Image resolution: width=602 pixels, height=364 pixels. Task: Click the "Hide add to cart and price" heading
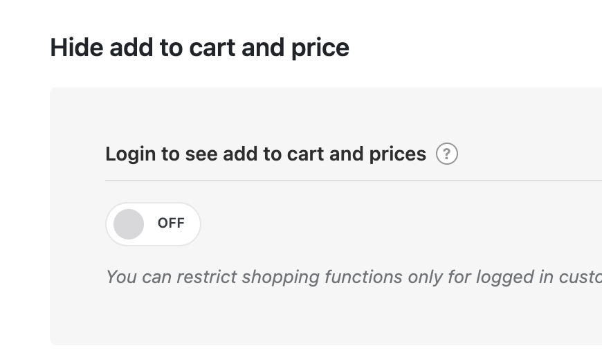coord(199,48)
